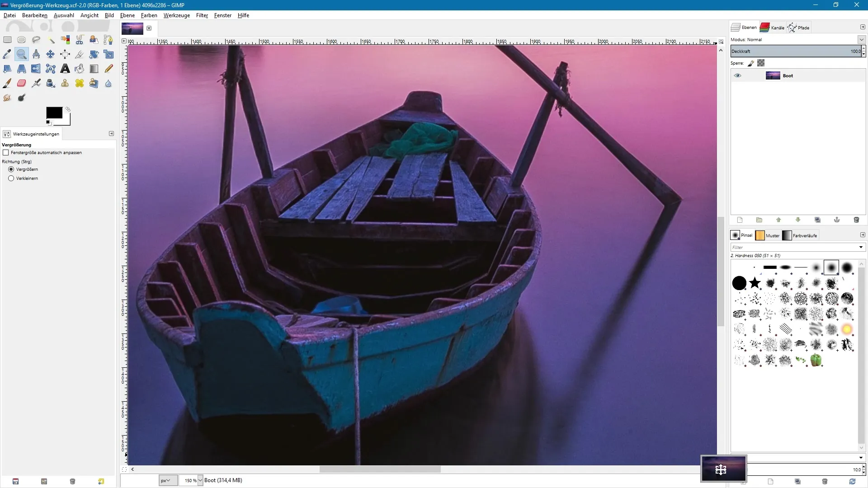Select the Flip tool
This screenshot has width=868, height=488.
tap(36, 69)
